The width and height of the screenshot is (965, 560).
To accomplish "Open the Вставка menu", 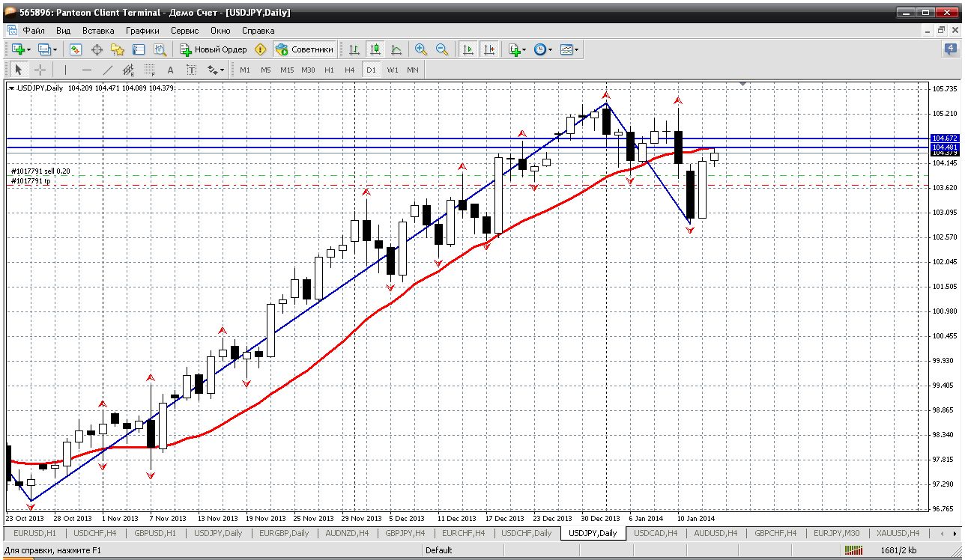I will point(98,31).
